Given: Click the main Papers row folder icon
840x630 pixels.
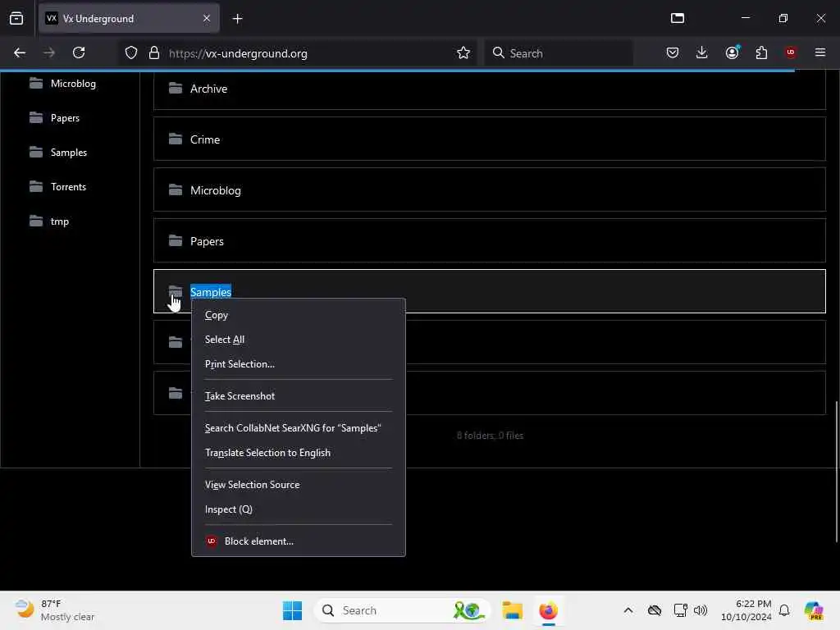Looking at the screenshot, I should click(x=176, y=240).
